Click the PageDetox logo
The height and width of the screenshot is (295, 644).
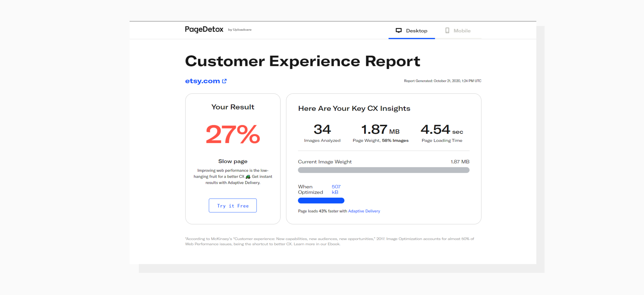click(204, 29)
